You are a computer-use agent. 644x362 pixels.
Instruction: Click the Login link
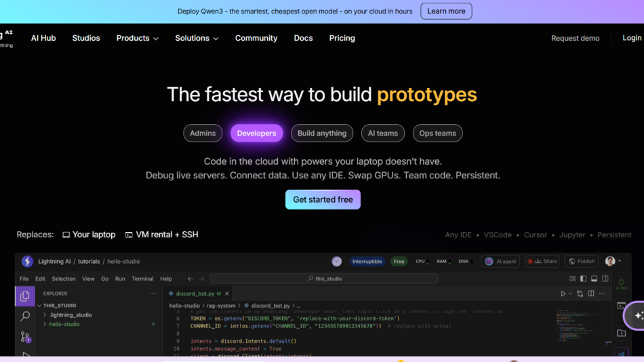[632, 38]
